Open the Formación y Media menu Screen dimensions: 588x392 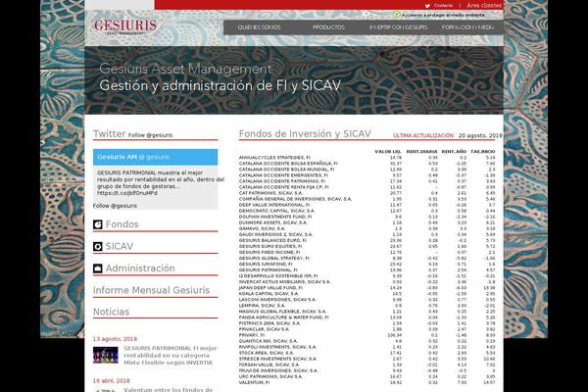tap(467, 27)
